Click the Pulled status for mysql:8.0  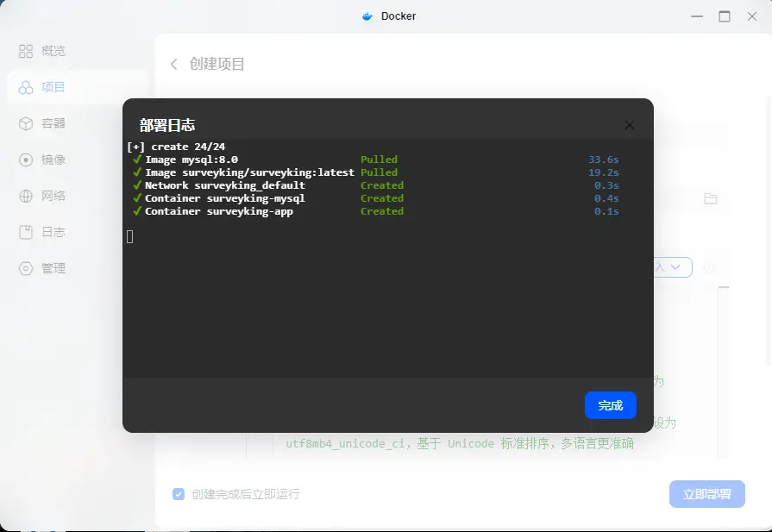click(379, 160)
